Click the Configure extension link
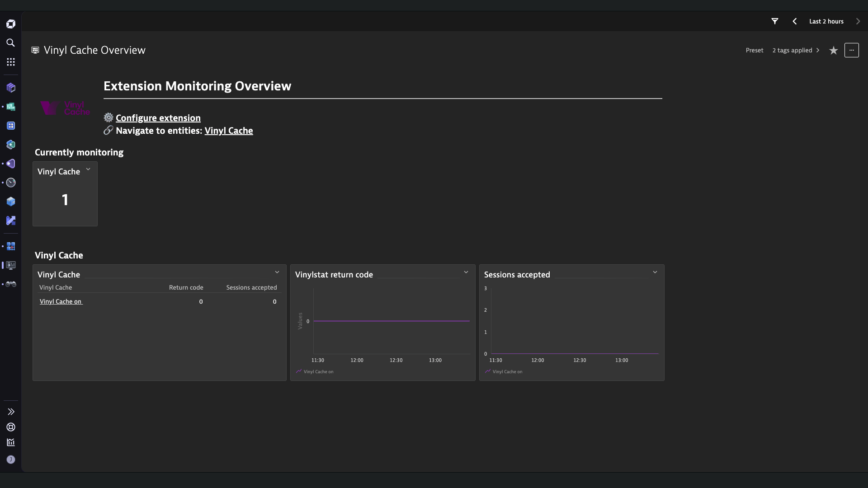Viewport: 868px width, 488px height. (x=158, y=118)
